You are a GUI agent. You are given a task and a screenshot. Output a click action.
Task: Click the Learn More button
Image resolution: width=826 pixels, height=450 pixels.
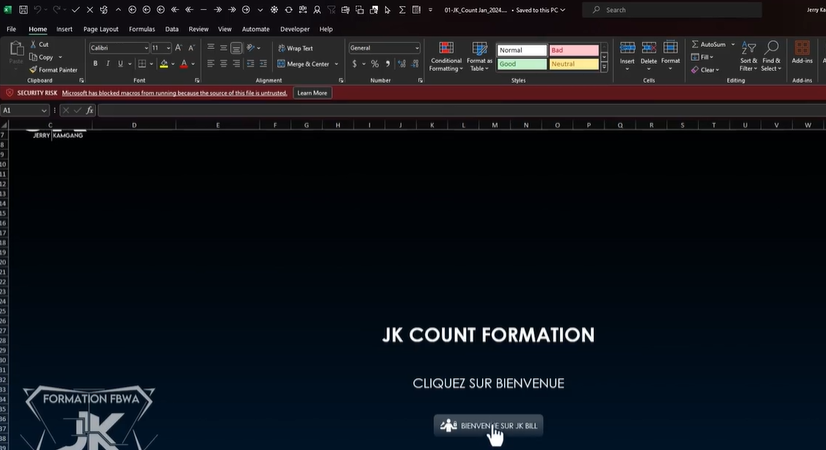[x=312, y=93]
